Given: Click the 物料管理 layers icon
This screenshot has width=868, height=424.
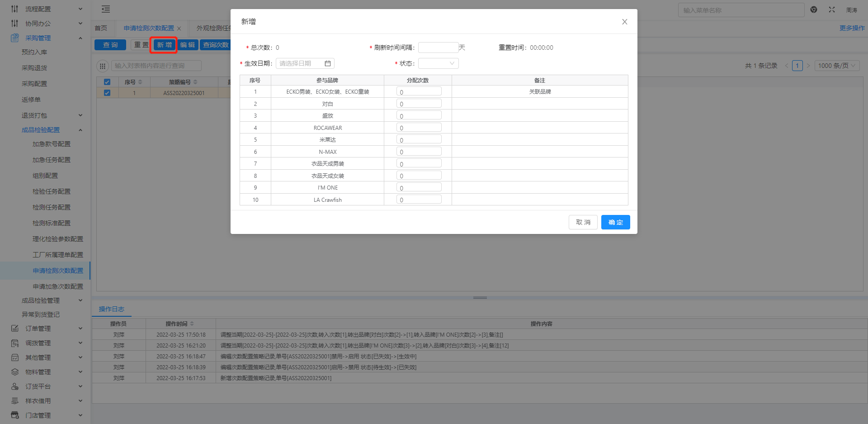Looking at the screenshot, I should click(15, 372).
